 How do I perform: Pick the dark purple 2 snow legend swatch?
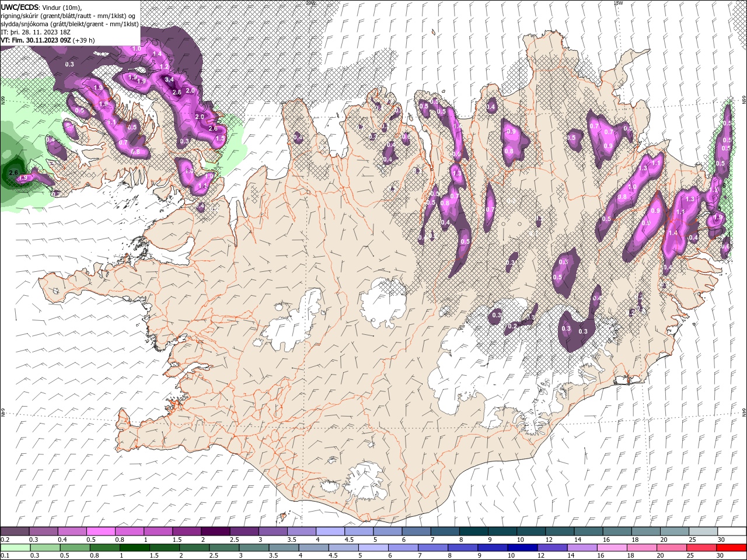(215, 531)
